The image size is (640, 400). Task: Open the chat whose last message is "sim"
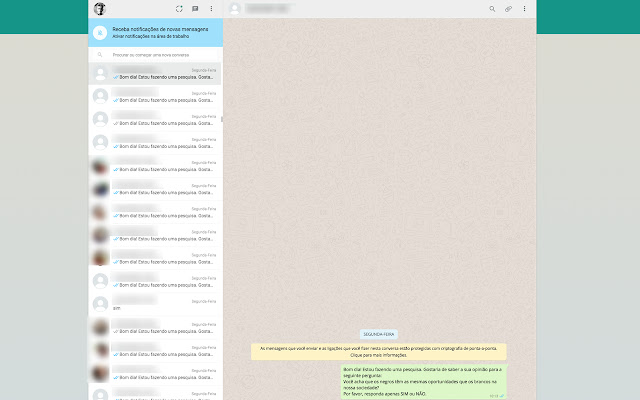(x=156, y=304)
